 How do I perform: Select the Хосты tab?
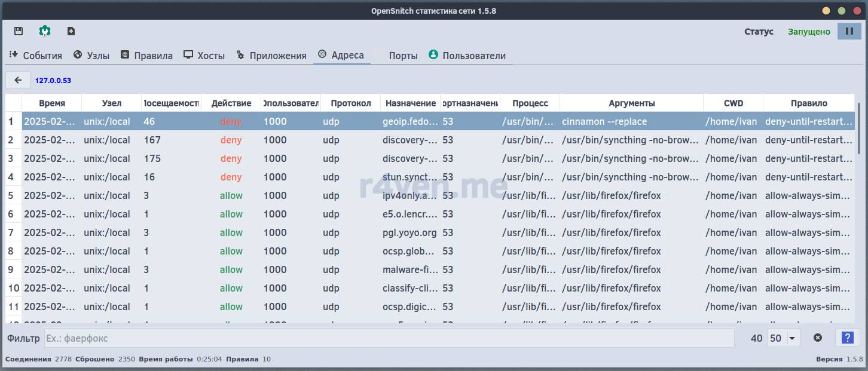tap(204, 56)
